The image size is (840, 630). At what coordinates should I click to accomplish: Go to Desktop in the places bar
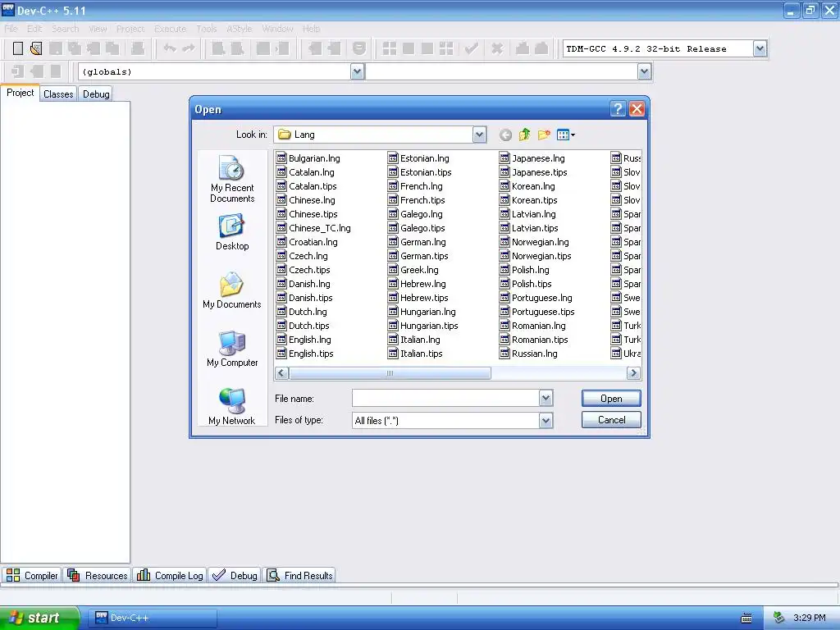tap(232, 232)
